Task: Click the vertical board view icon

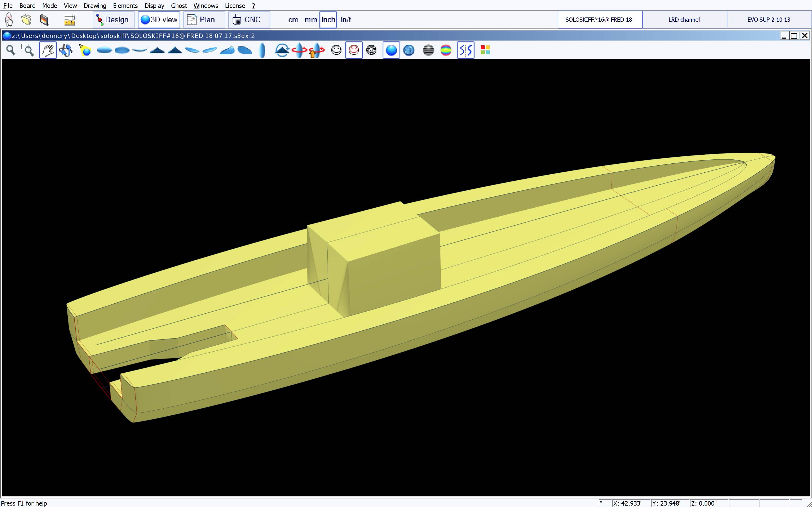Action: click(262, 50)
